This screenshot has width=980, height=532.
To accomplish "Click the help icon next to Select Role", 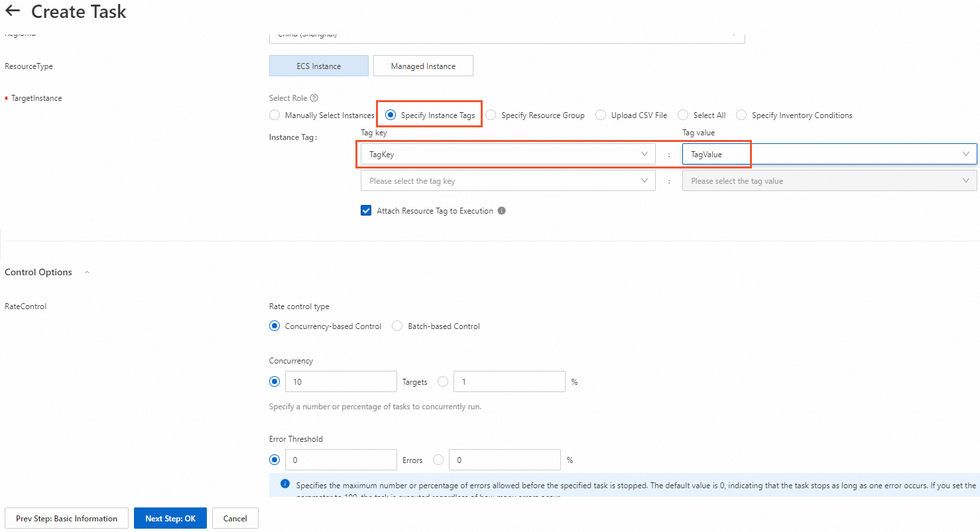I will (314, 98).
